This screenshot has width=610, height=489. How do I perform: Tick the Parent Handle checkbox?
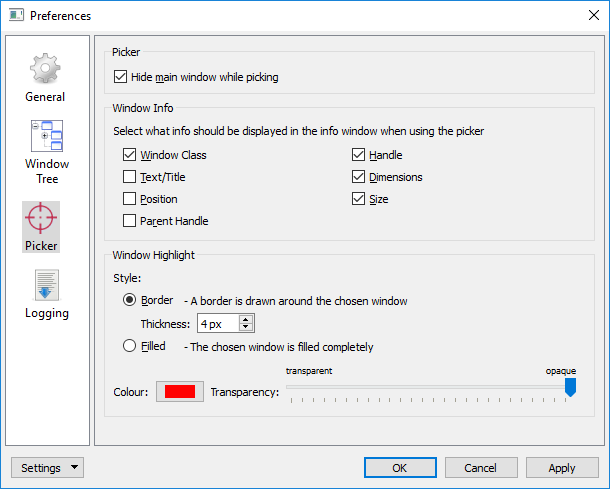pyautogui.click(x=129, y=221)
